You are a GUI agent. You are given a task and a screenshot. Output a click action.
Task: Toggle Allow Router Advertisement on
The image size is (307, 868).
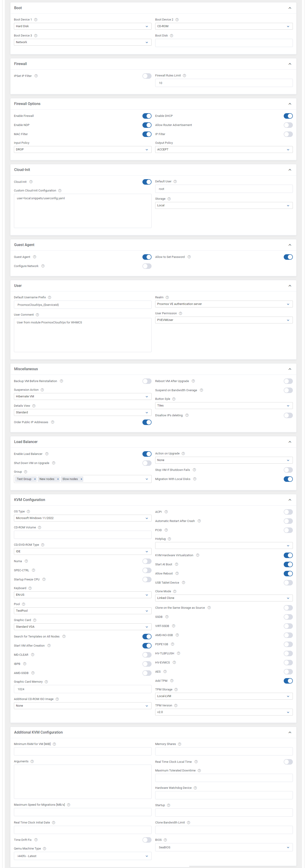tap(288, 125)
